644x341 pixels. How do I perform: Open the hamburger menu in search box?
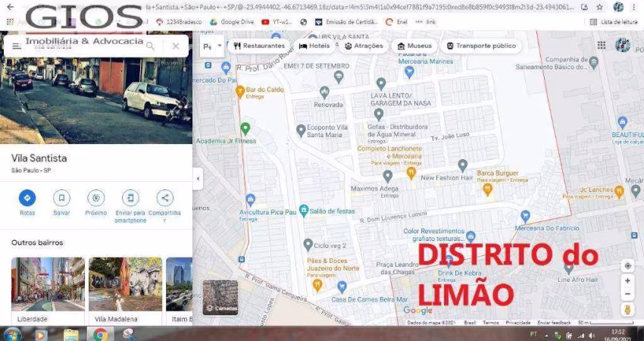click(17, 46)
